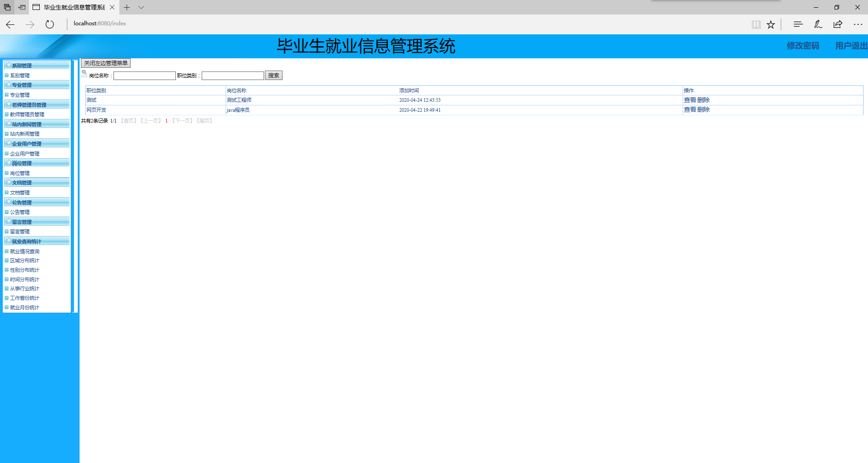View the 测试工程师 row via 查看
This screenshot has height=463, width=868.
(690, 100)
